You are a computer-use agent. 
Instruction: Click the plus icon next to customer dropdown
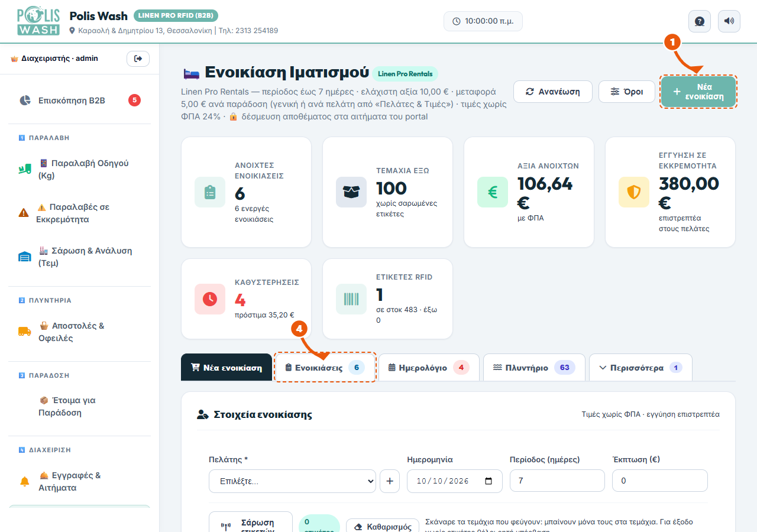[x=390, y=481]
